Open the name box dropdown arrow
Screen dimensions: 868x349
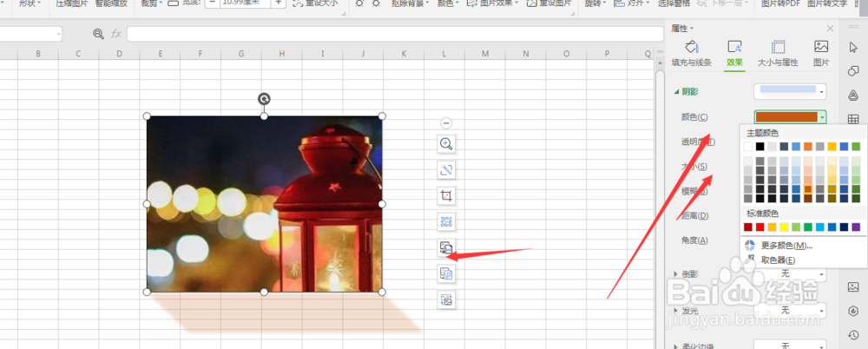pos(59,34)
